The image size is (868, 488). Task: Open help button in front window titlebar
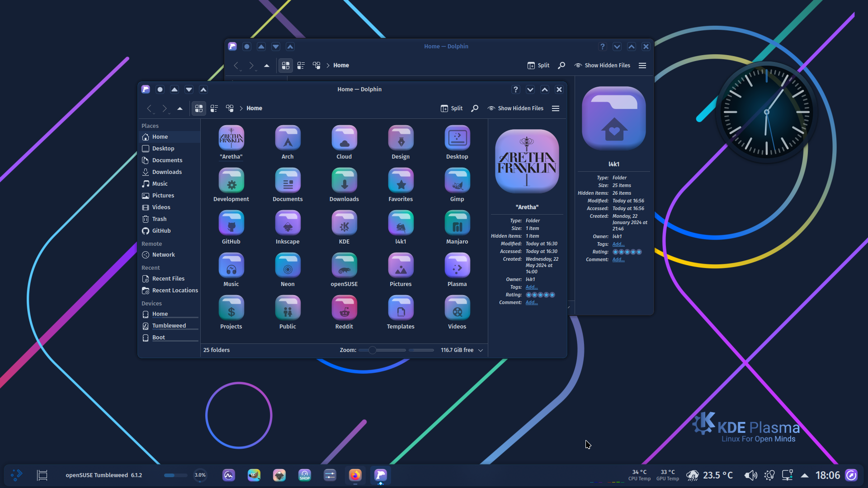point(516,89)
